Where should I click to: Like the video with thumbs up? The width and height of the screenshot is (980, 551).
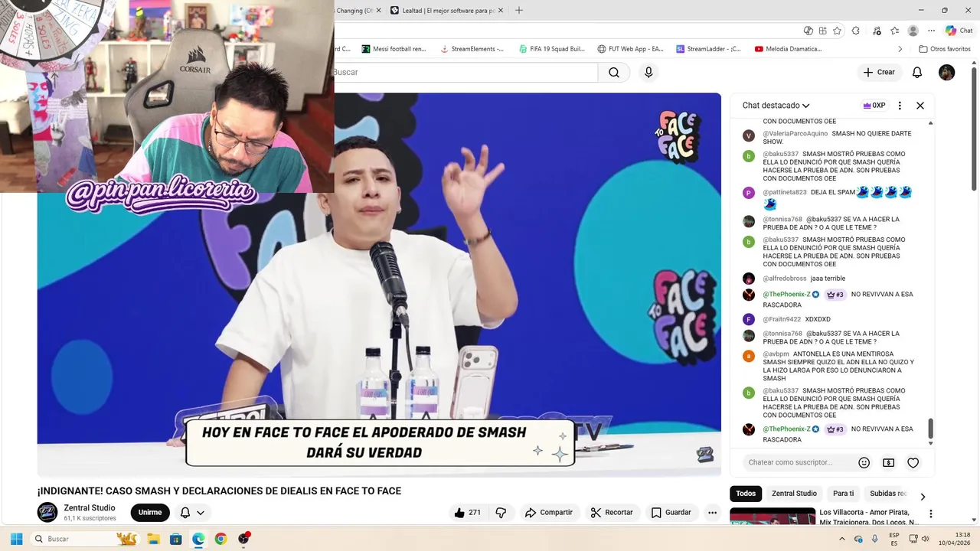(x=467, y=513)
